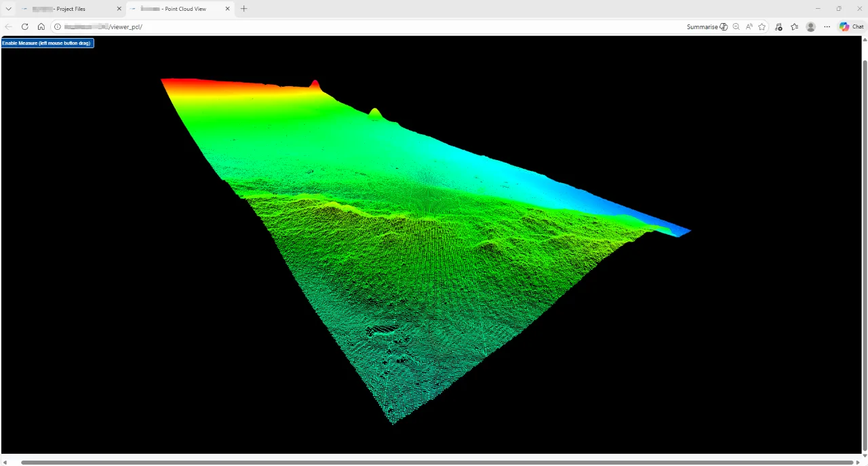Add the current page to favourites
Screen dimensions: 868x466
[x=762, y=26]
